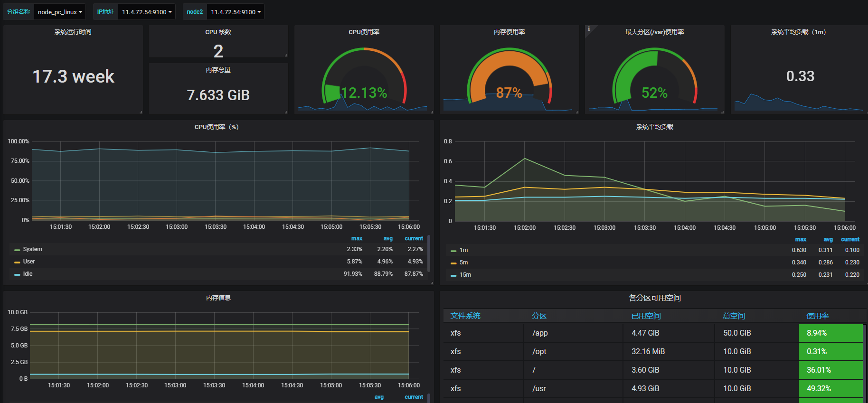Open the CPU使用率 gauge panel title
The width and height of the screenshot is (868, 403).
[364, 32]
